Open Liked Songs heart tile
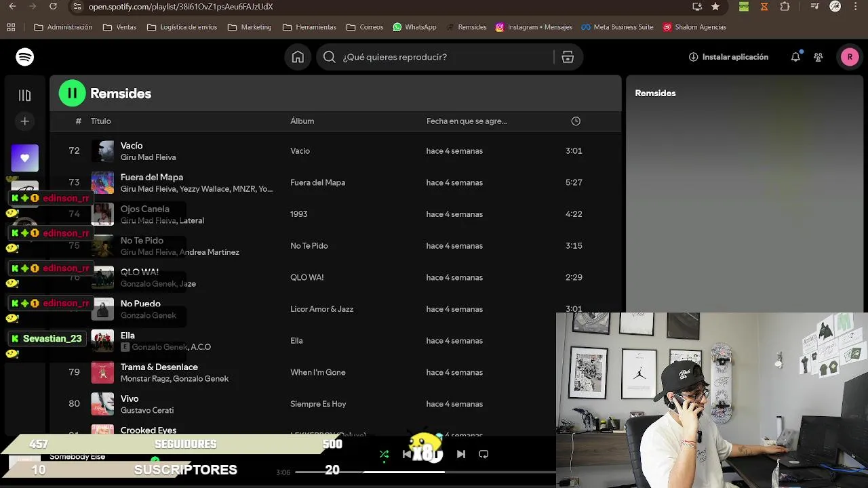This screenshot has width=868, height=488. 25,158
